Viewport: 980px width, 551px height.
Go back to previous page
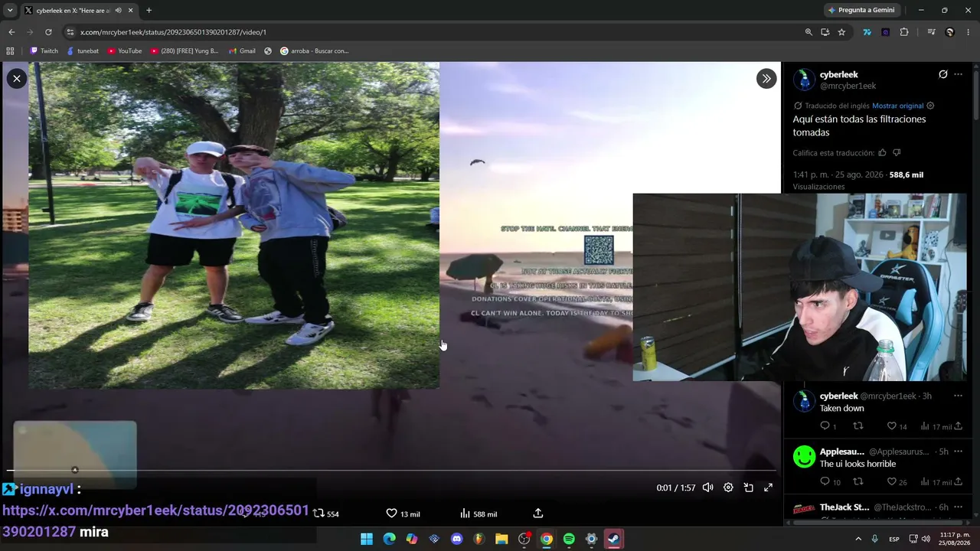(11, 32)
